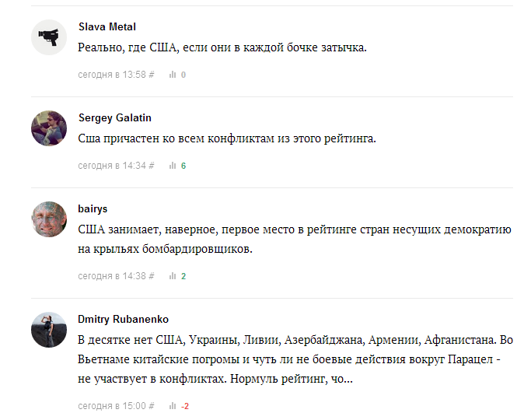Open Dmitry Rubanenko's avatar image
This screenshot has height=420, width=531.
click(x=49, y=330)
